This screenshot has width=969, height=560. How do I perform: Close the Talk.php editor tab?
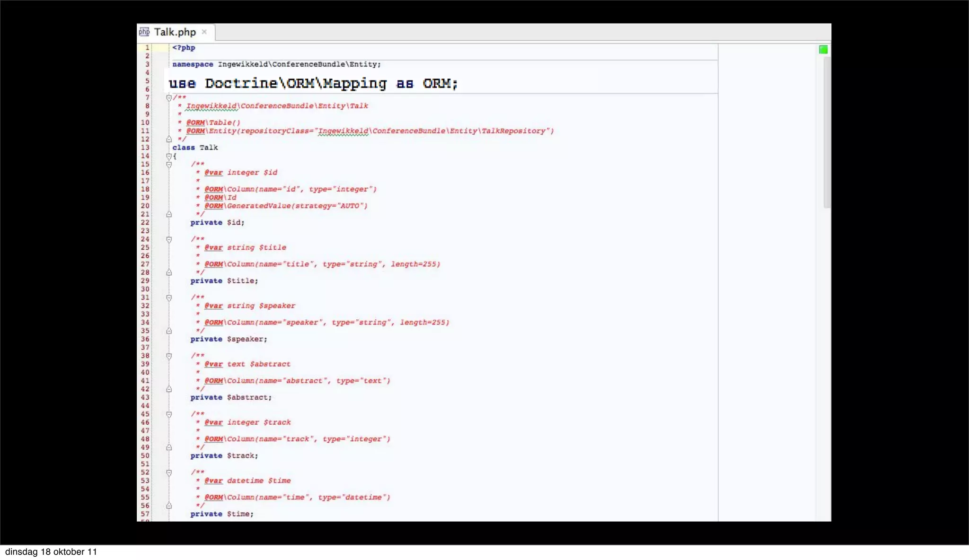click(204, 32)
